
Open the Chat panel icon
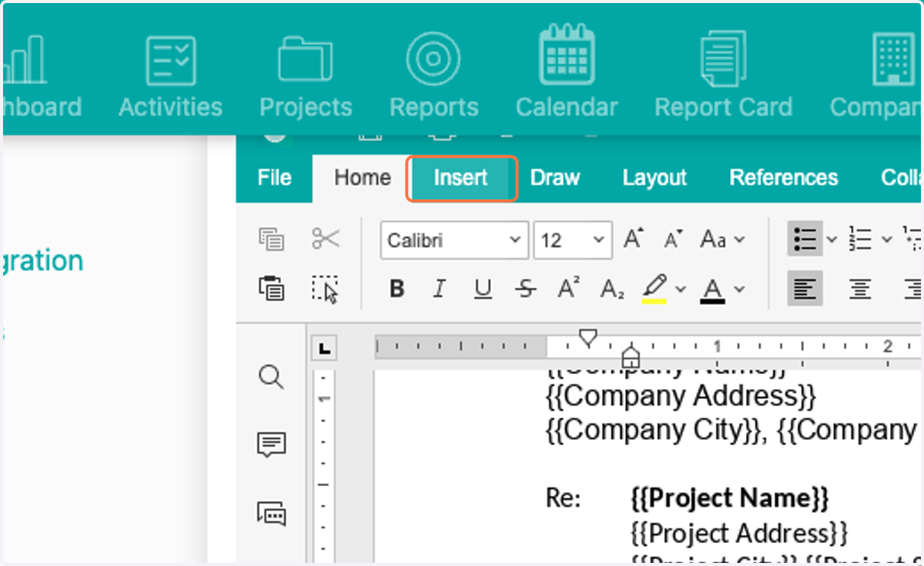click(x=271, y=512)
